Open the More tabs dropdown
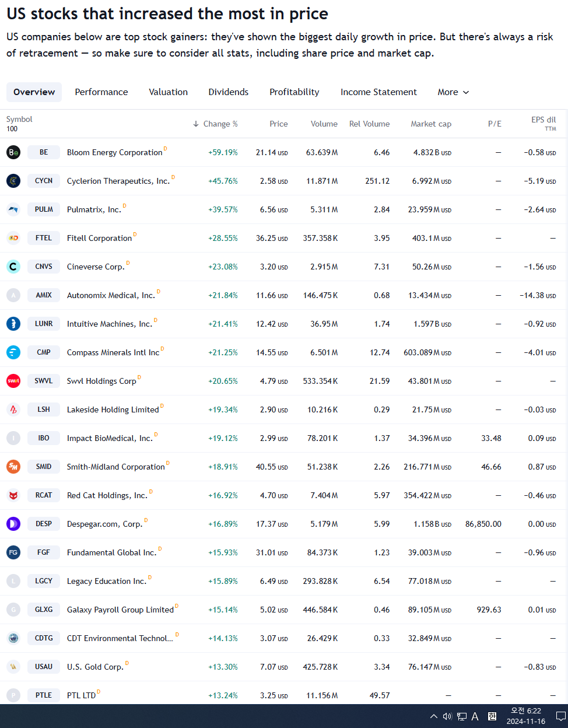 point(453,92)
